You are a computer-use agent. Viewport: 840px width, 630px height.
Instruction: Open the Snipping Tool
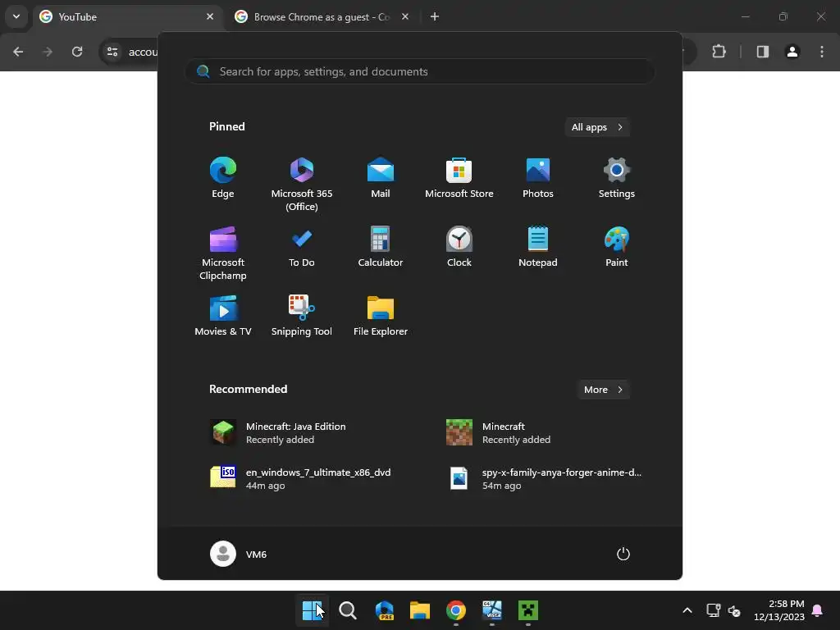pos(302,316)
